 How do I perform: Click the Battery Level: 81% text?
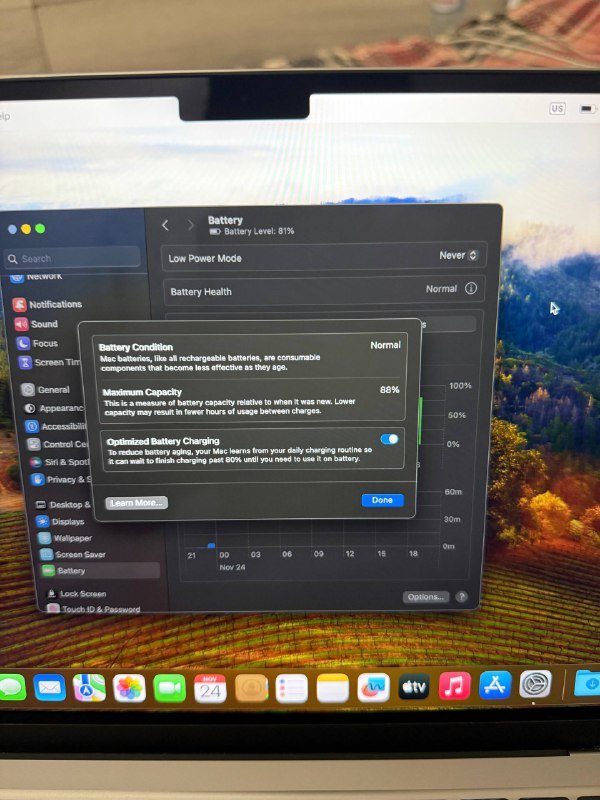pyautogui.click(x=259, y=231)
